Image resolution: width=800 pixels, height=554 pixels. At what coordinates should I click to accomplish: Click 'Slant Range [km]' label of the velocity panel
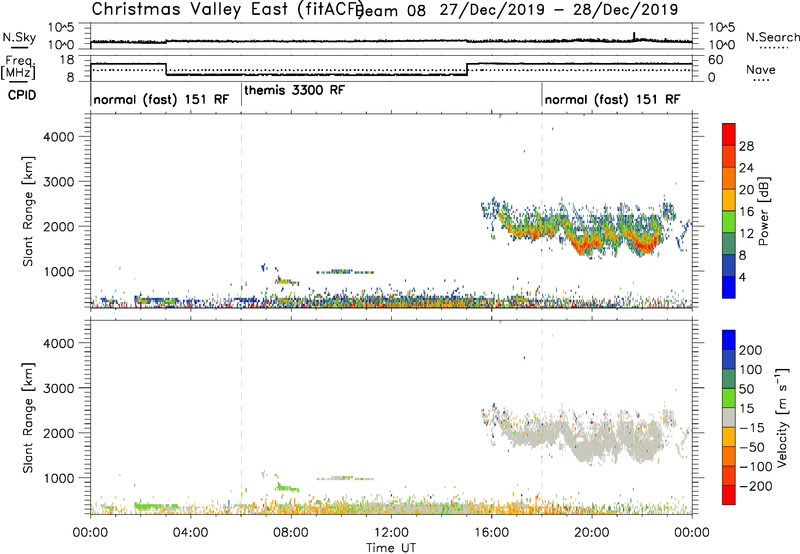(x=28, y=418)
